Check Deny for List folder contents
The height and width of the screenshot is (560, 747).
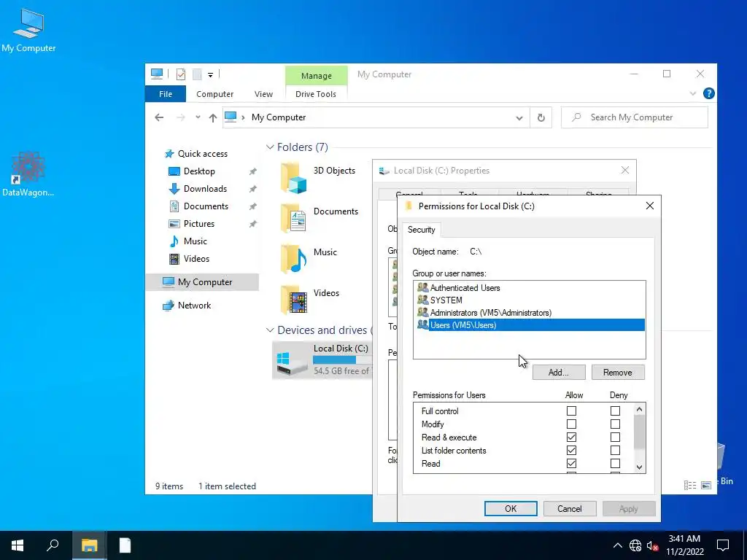[x=616, y=450]
